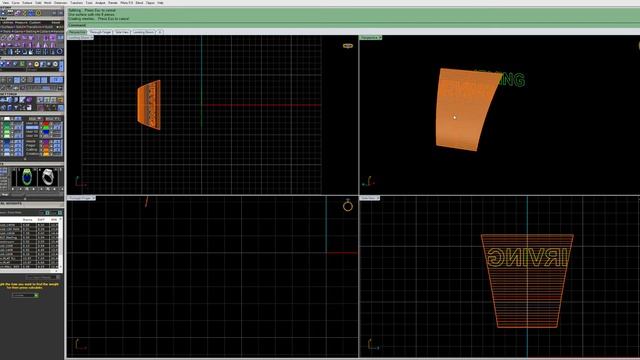Open the Looking Down viewport title dropdown
Viewport: 640px width, 360px height.
[92, 38]
